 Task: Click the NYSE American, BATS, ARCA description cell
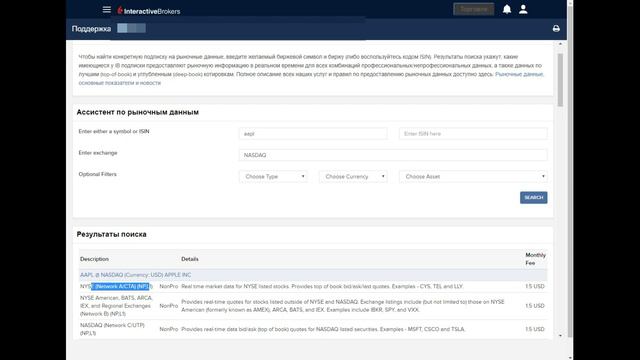pyautogui.click(x=116, y=306)
